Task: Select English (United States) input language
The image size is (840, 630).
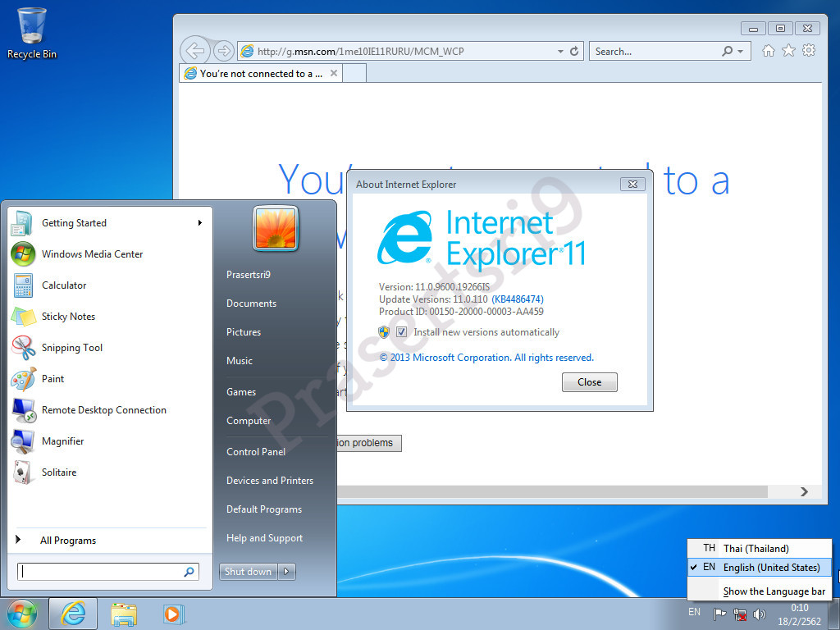Action: (x=760, y=568)
